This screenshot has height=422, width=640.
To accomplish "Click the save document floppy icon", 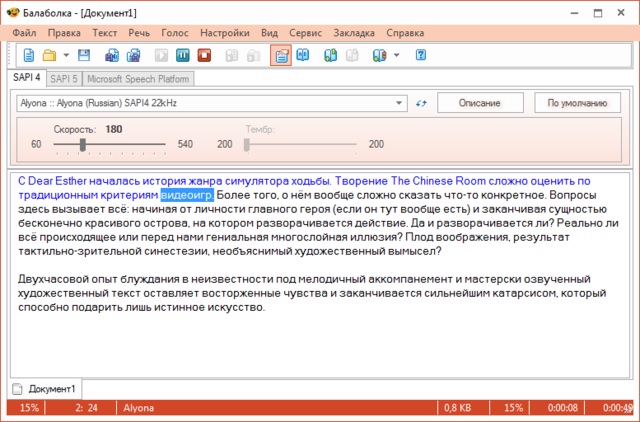I will click(82, 54).
